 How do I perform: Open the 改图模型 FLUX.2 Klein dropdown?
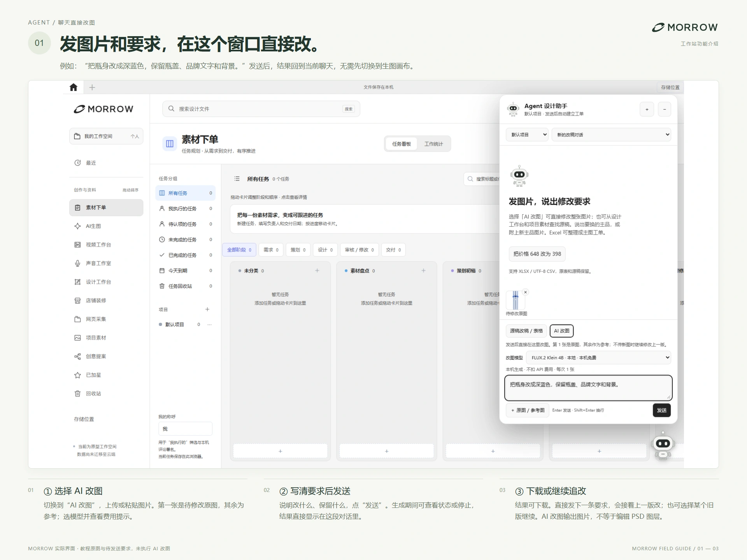598,358
